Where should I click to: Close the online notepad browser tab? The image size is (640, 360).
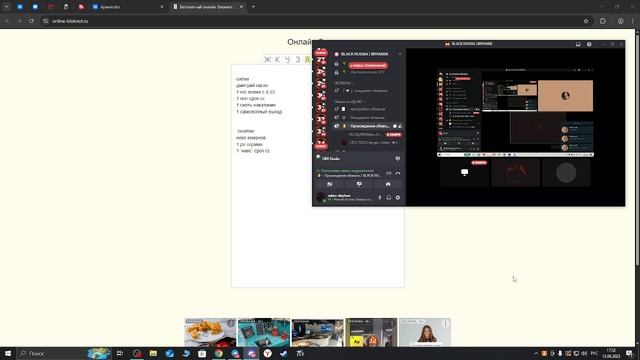pyautogui.click(x=241, y=7)
